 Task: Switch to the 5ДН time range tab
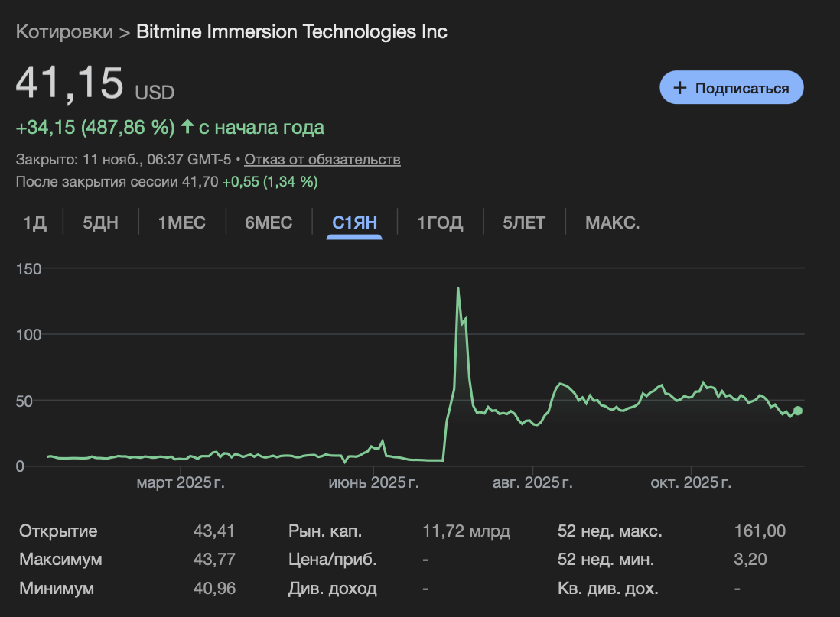99,222
